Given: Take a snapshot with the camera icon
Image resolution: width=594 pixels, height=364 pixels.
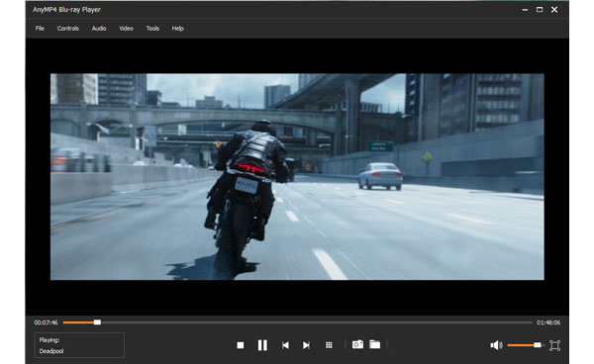Looking at the screenshot, I should click(357, 344).
